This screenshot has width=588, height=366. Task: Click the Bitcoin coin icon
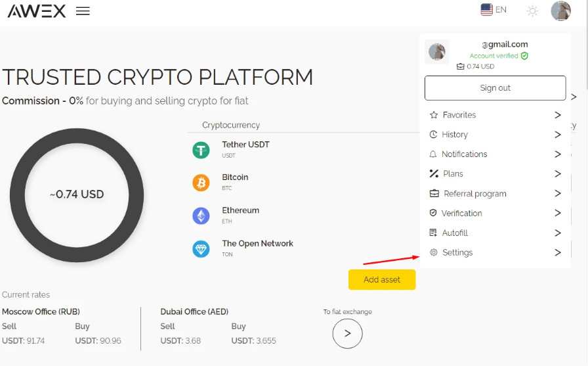(x=201, y=183)
